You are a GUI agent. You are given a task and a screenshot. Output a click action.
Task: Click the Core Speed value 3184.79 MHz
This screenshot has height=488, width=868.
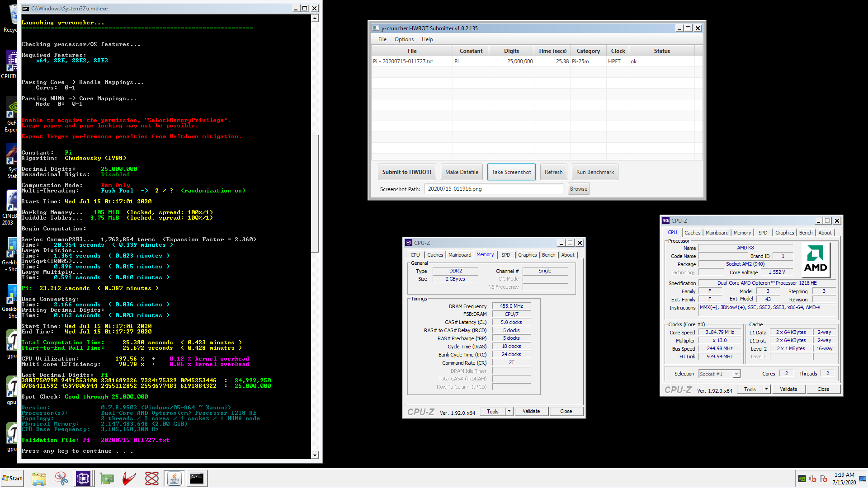(x=720, y=332)
